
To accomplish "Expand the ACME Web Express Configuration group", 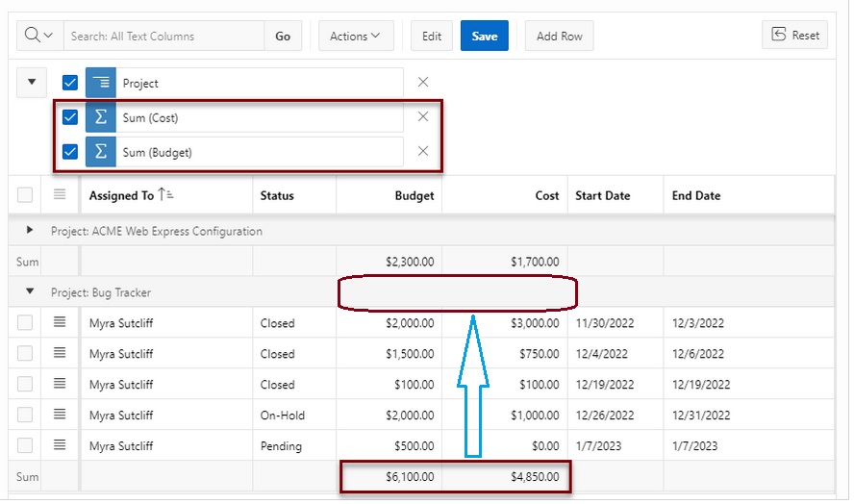I will click(30, 231).
